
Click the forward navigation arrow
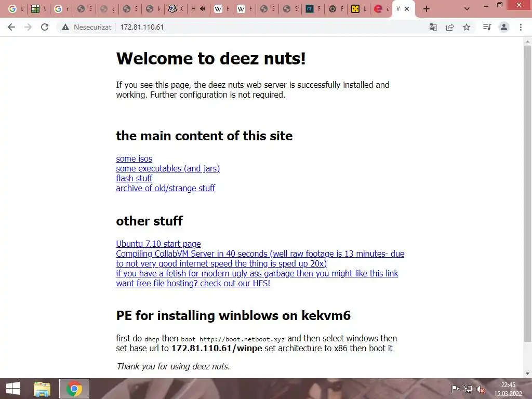tap(28, 27)
